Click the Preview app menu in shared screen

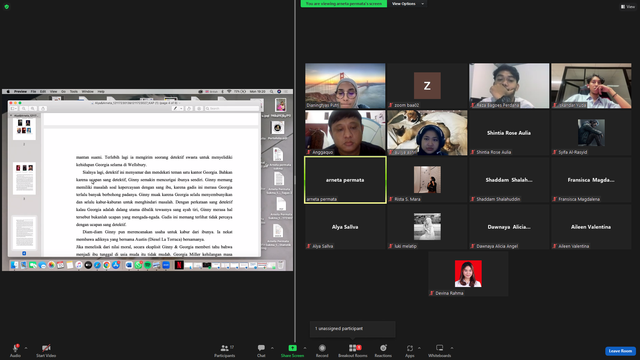[x=20, y=91]
